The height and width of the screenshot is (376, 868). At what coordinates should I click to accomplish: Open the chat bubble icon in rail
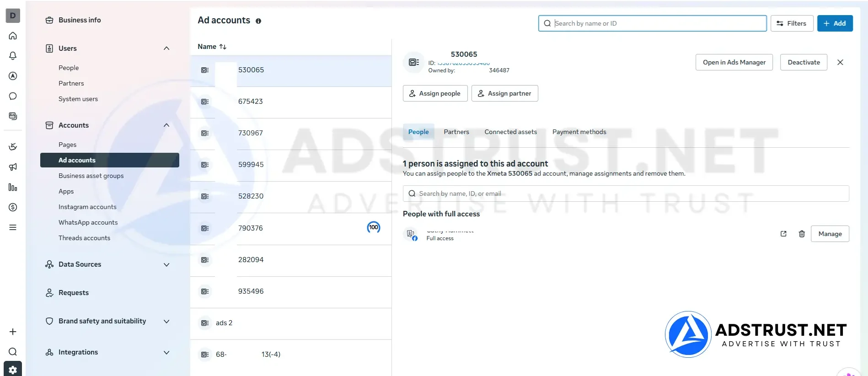pos(13,96)
